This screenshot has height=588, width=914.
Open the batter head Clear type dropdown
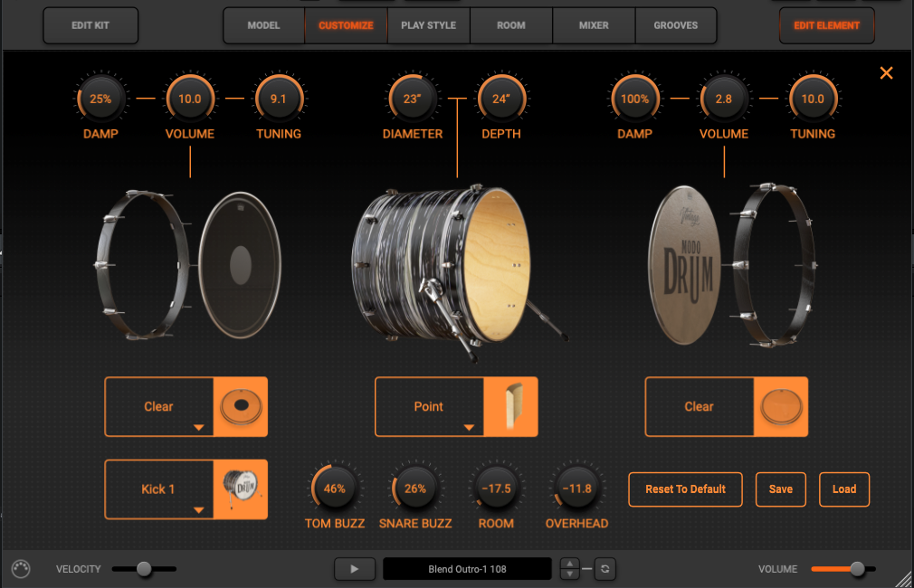point(159,407)
